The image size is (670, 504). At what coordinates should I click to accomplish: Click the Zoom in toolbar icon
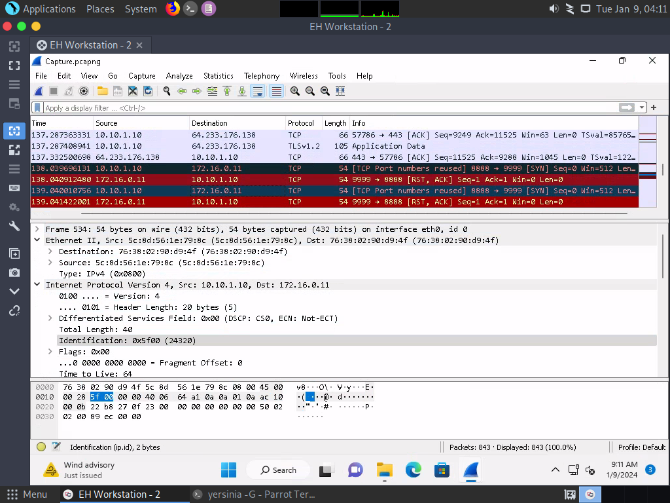tap(295, 91)
